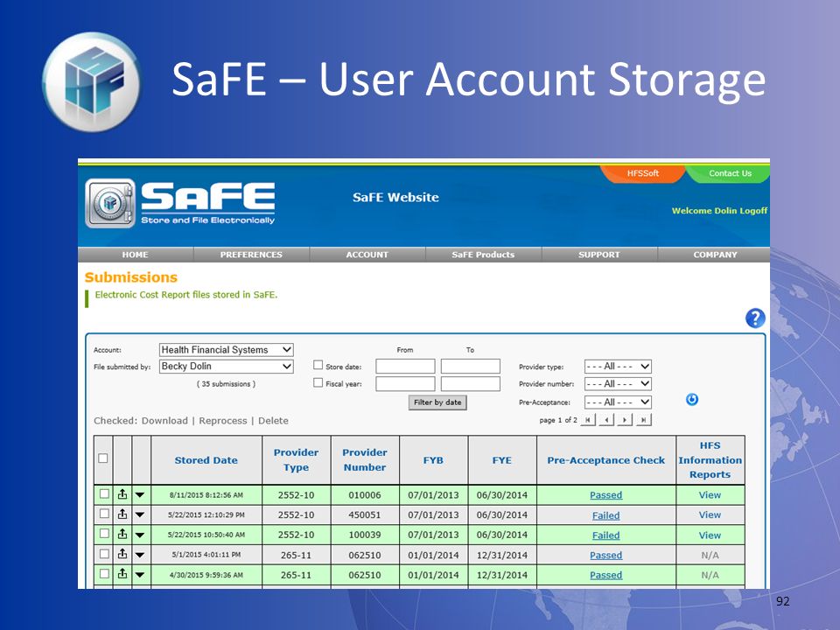Open the HOME menu

coord(135,255)
